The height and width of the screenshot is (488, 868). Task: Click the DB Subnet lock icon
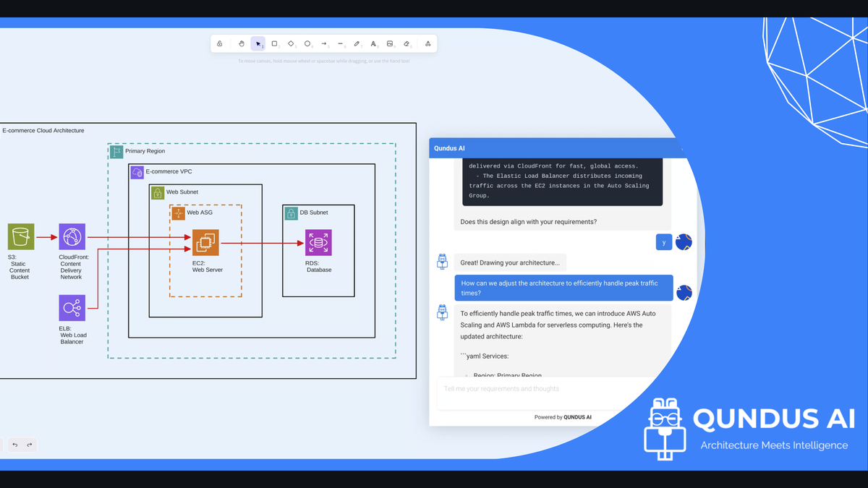pyautogui.click(x=291, y=213)
